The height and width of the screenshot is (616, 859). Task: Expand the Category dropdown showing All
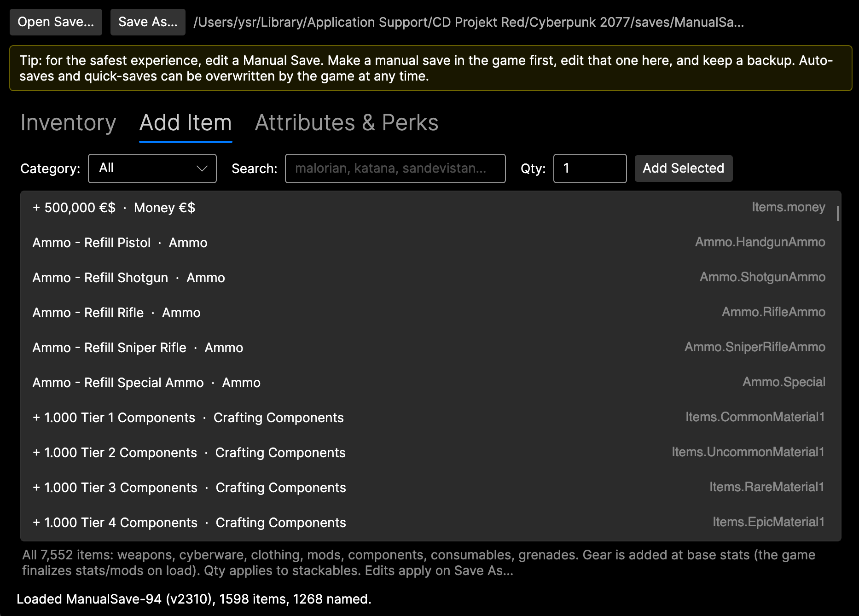click(x=152, y=169)
